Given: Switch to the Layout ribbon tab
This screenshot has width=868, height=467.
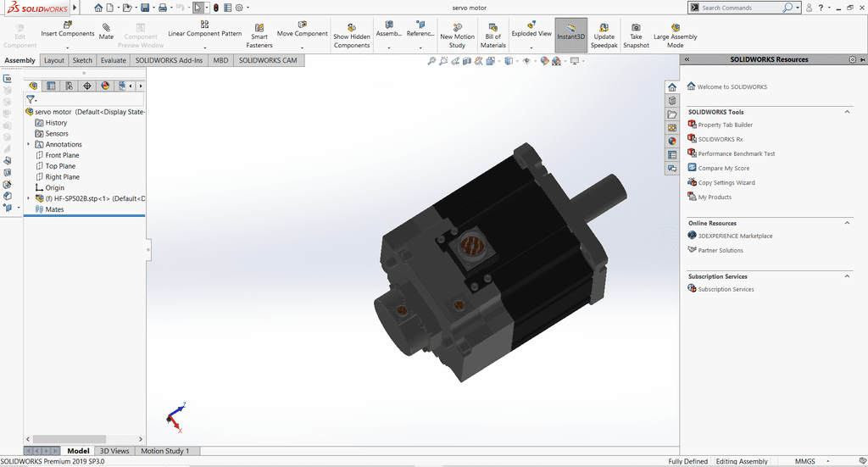Looking at the screenshot, I should [x=54, y=60].
